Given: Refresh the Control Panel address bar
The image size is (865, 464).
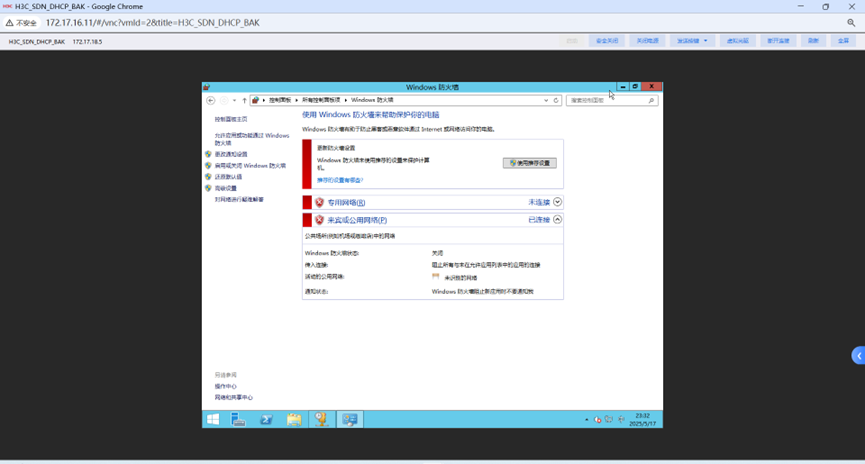Looking at the screenshot, I should pyautogui.click(x=556, y=100).
